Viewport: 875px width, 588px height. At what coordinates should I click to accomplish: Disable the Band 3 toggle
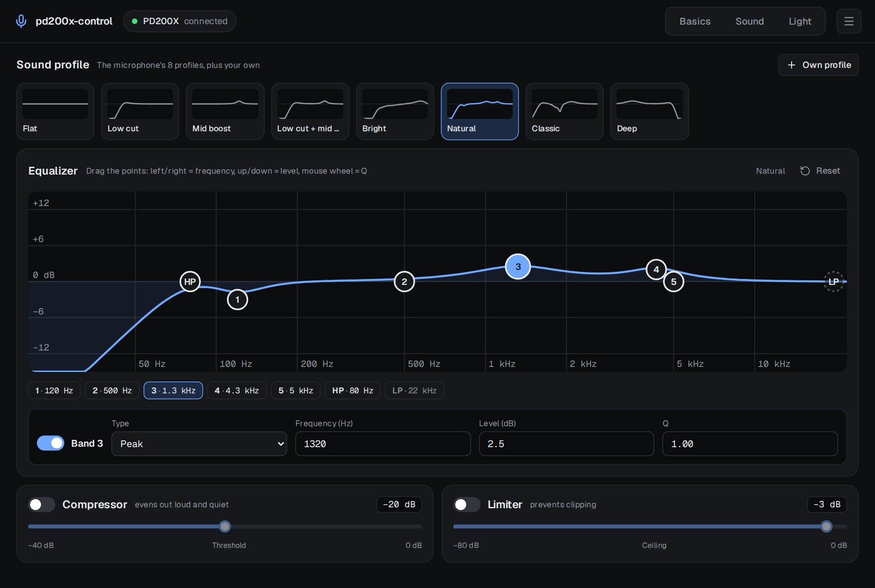51,443
